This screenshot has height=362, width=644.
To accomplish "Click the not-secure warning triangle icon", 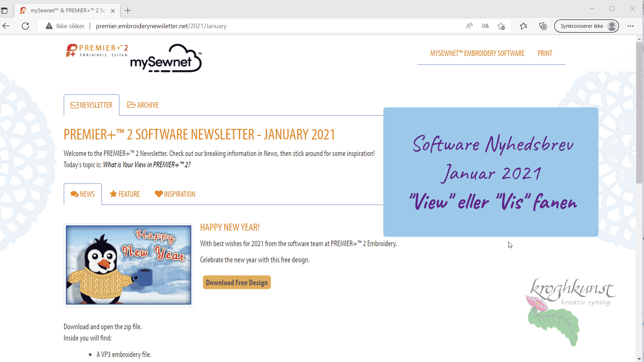I will [x=49, y=26].
